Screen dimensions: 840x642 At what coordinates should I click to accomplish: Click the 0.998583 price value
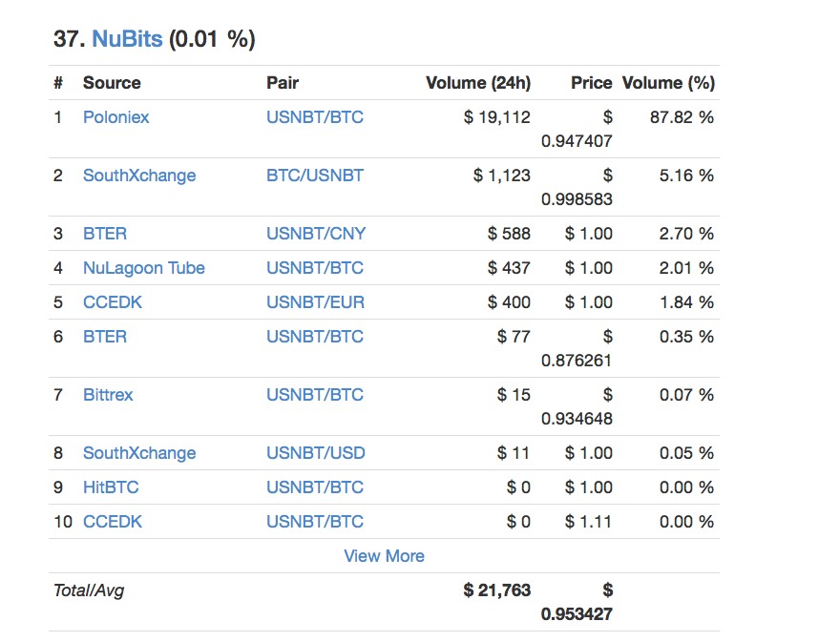click(577, 199)
